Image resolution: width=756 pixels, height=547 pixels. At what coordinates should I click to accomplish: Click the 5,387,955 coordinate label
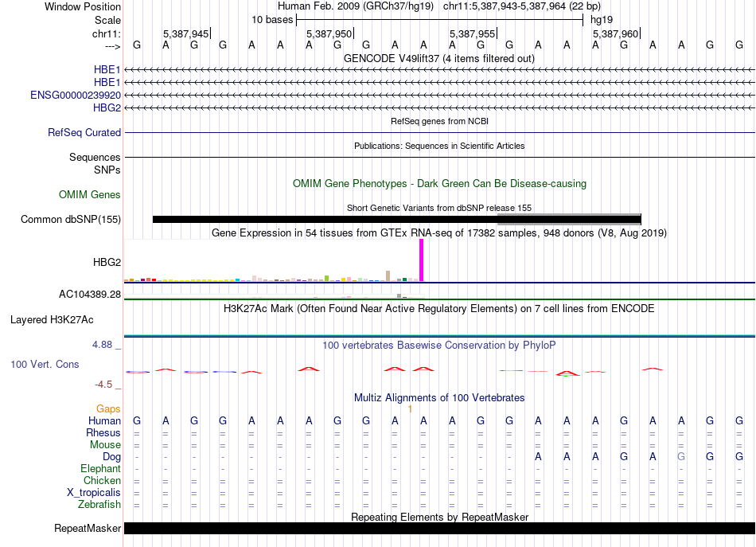click(x=473, y=33)
